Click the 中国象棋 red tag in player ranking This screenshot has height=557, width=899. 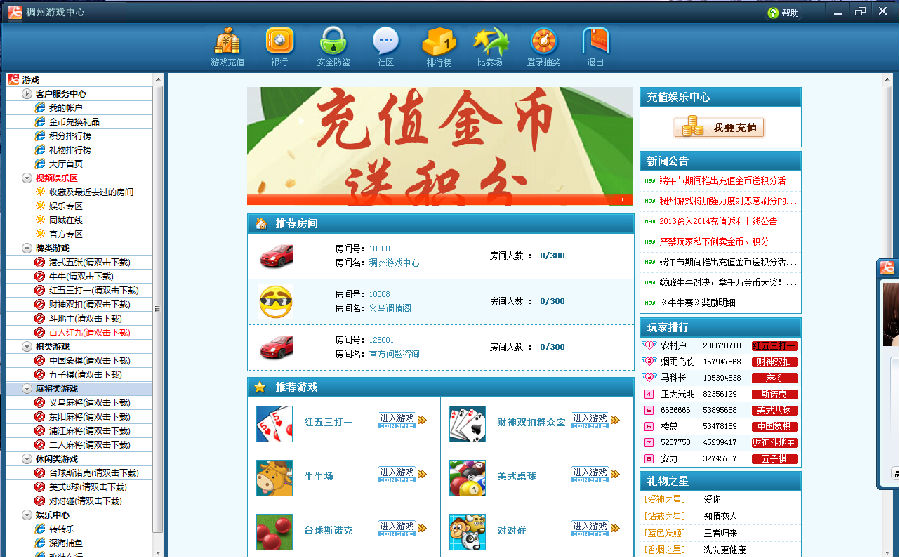coord(775,426)
